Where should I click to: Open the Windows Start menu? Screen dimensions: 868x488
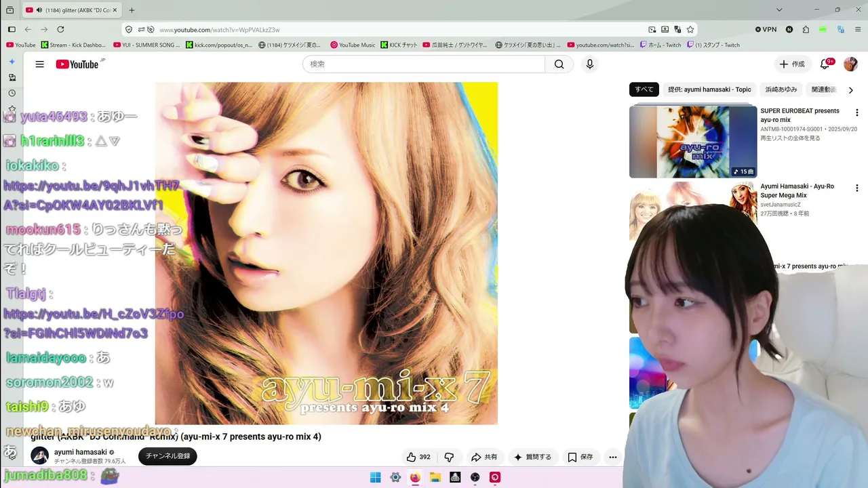(375, 477)
